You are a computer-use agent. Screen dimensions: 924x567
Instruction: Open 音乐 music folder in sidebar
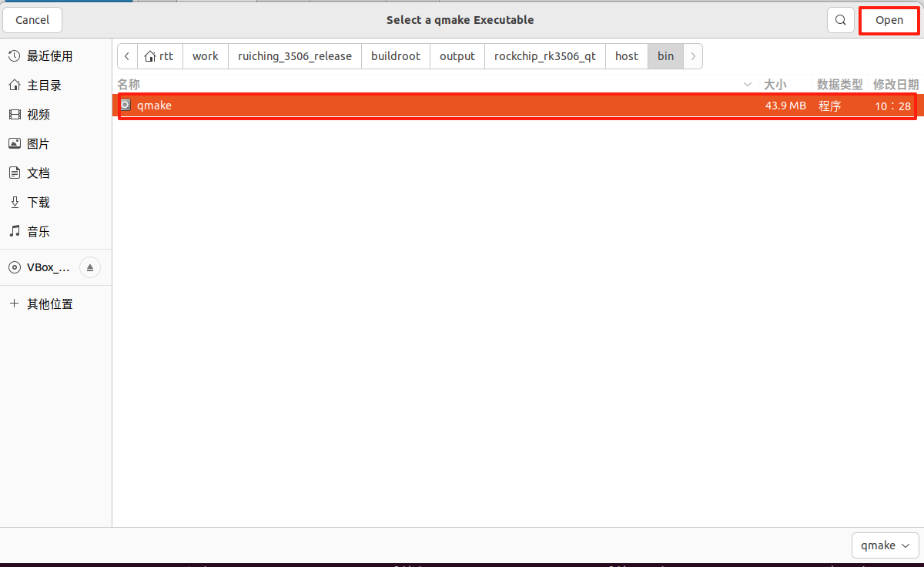point(38,232)
